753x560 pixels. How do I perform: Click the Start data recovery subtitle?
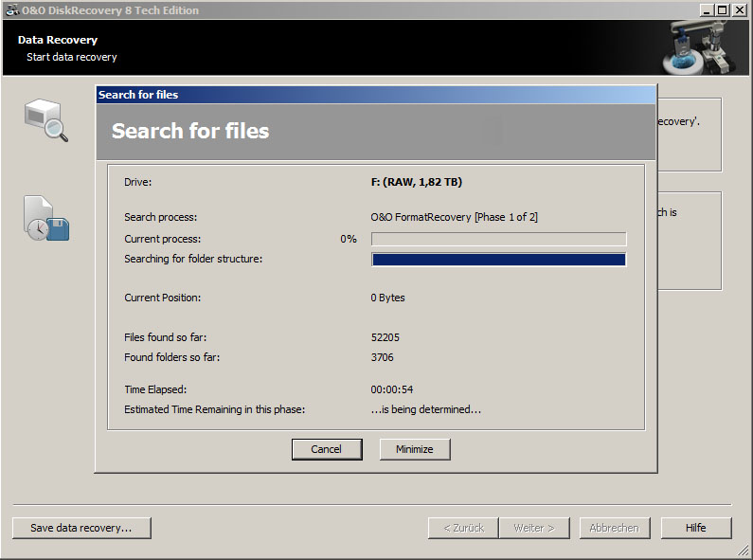coord(72,57)
